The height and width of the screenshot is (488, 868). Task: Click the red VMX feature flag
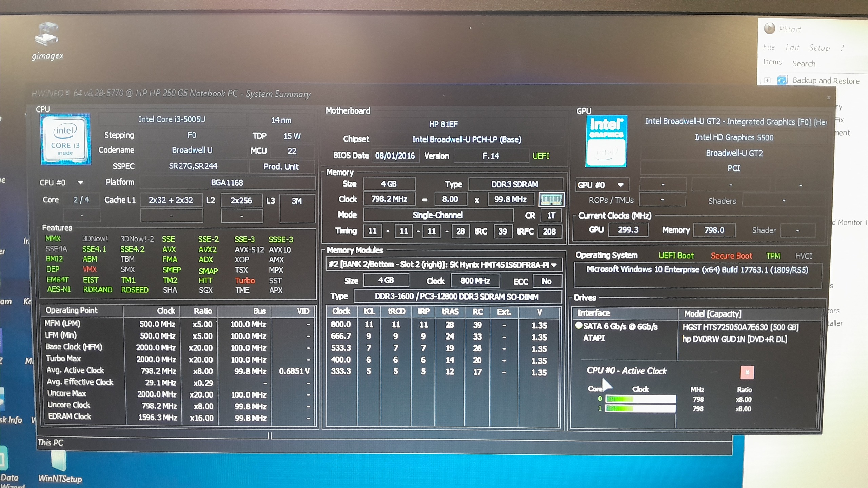(x=90, y=269)
